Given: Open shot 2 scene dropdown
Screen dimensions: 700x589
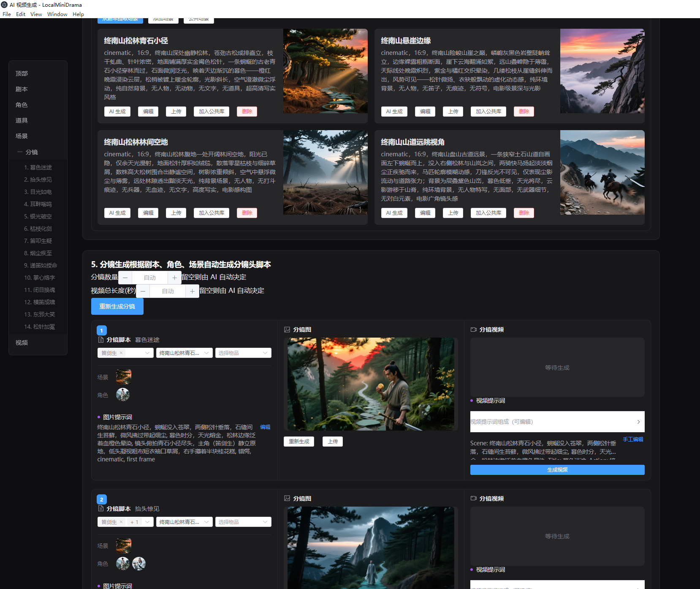Looking at the screenshot, I should pos(184,522).
